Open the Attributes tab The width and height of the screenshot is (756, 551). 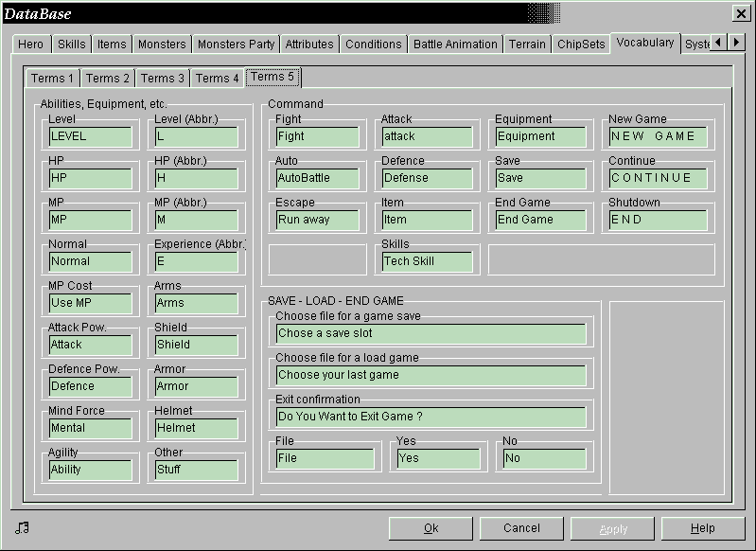click(x=309, y=44)
